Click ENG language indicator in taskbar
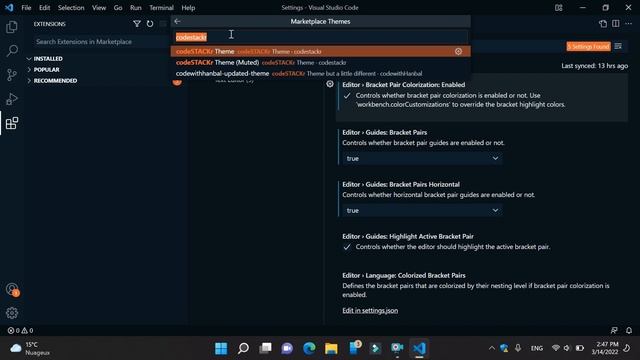 pyautogui.click(x=537, y=348)
